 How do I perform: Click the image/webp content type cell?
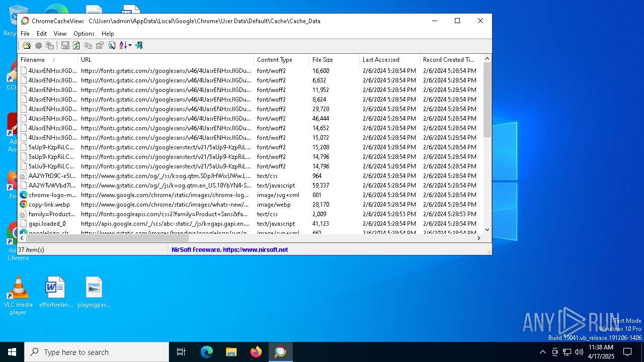point(274,205)
